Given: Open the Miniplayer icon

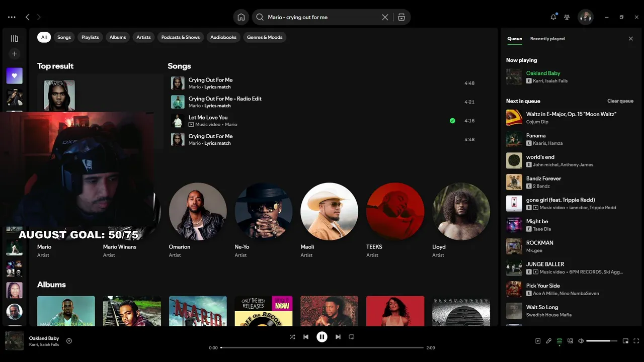Looking at the screenshot, I should [x=625, y=341].
